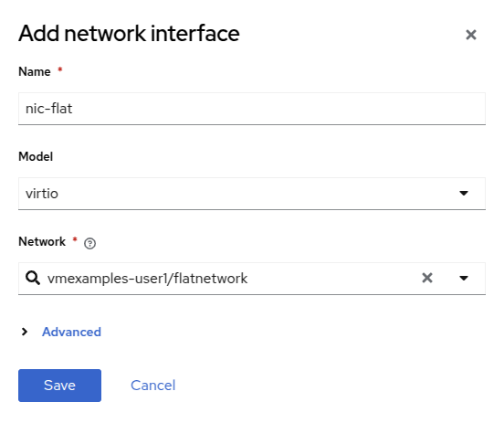Open the Network dropdown caret
This screenshot has height=423, width=504.
click(464, 279)
